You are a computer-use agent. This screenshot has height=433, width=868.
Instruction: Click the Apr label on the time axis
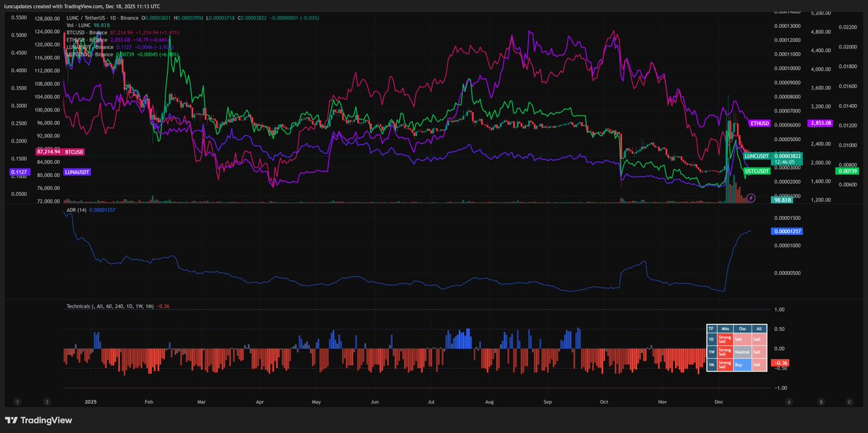(x=258, y=401)
